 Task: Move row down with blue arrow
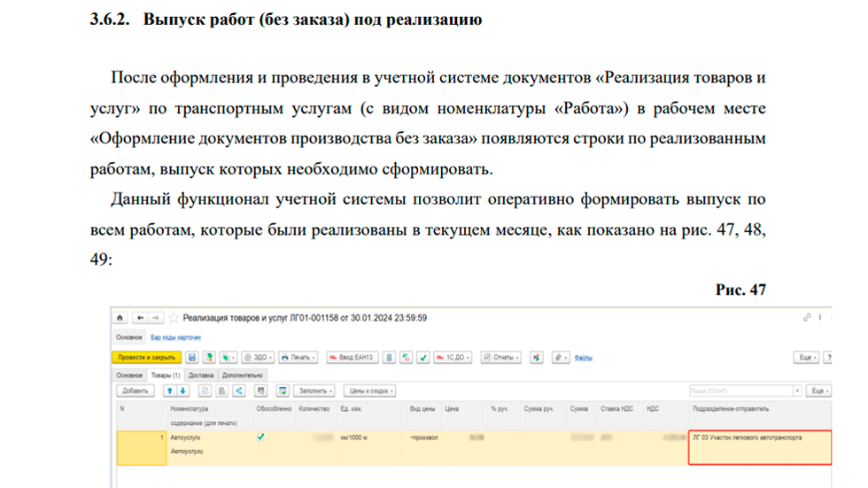point(182,391)
